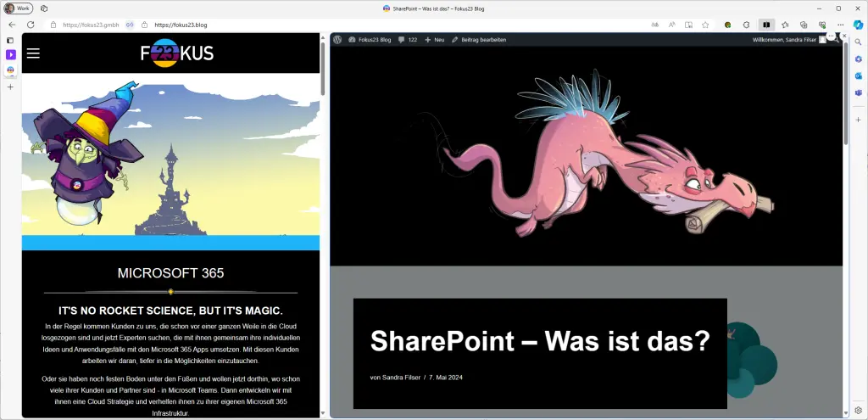Image resolution: width=868 pixels, height=420 pixels.
Task: Click the FOKUS 23 logo
Action: point(177,53)
